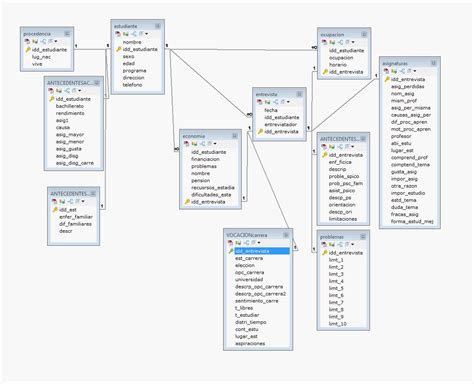Open the toolbar dropdown arrow in problemas table
Viewport: 474px width, 384px height.
point(352,245)
